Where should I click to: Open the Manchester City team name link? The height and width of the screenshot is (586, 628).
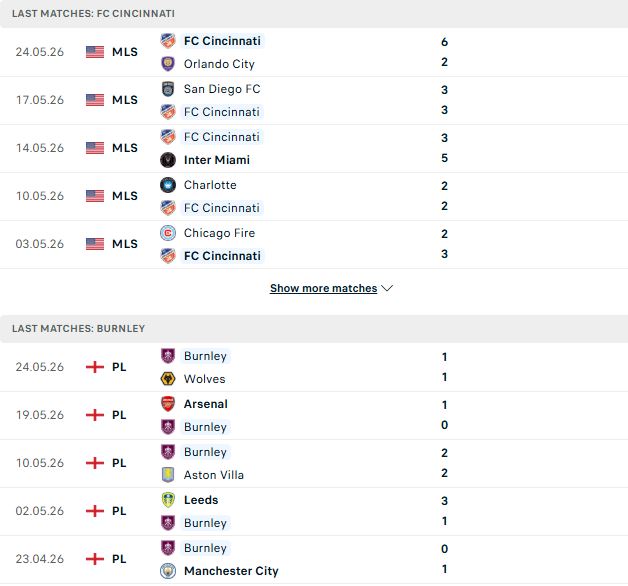click(231, 571)
